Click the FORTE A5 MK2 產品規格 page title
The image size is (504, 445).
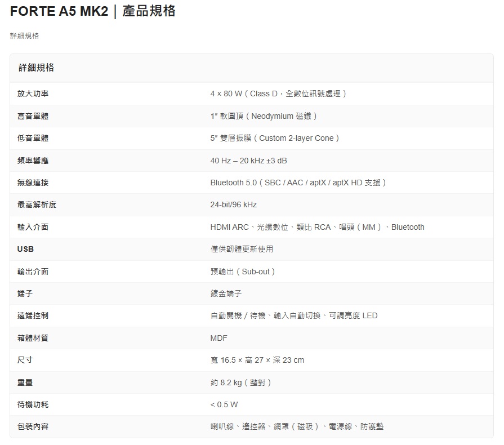click(93, 11)
